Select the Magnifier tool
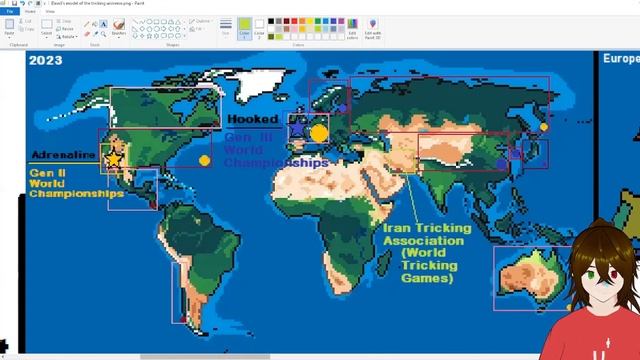The height and width of the screenshot is (360, 640). click(x=104, y=34)
